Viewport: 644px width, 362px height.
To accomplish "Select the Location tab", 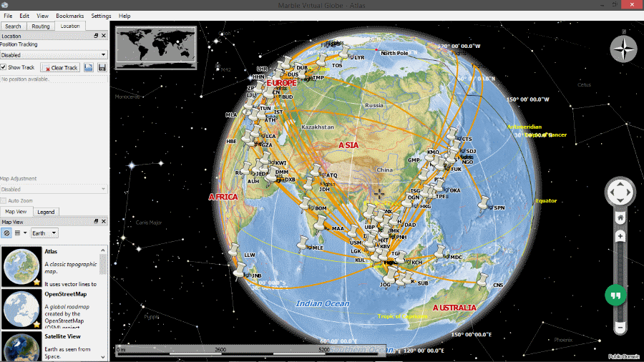I will coord(70,26).
